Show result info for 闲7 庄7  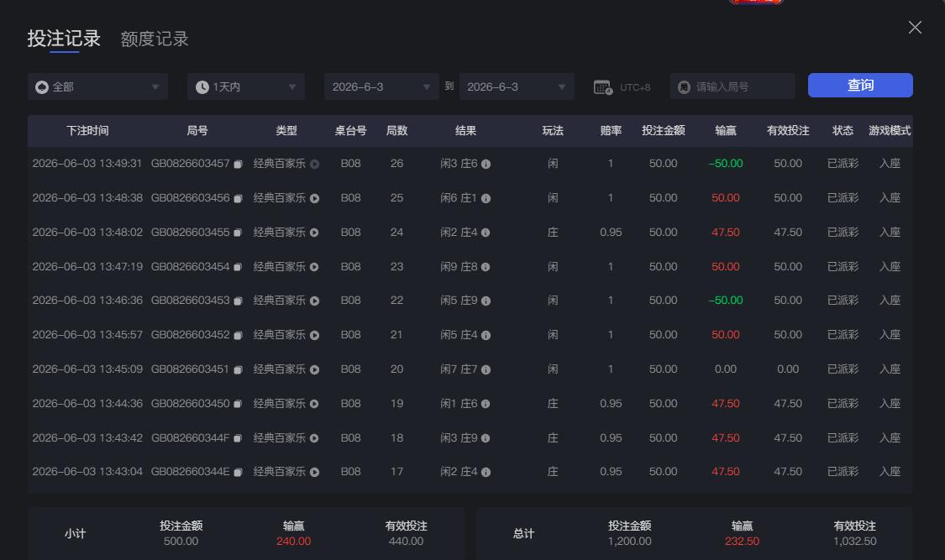[486, 369]
